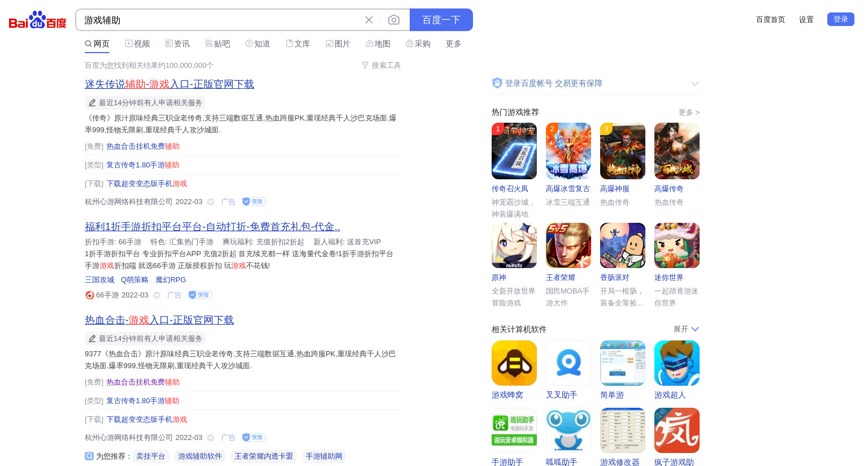This screenshot has height=466, width=868.
Task: Click 保障 badge on first ad result
Action: pyautogui.click(x=254, y=202)
